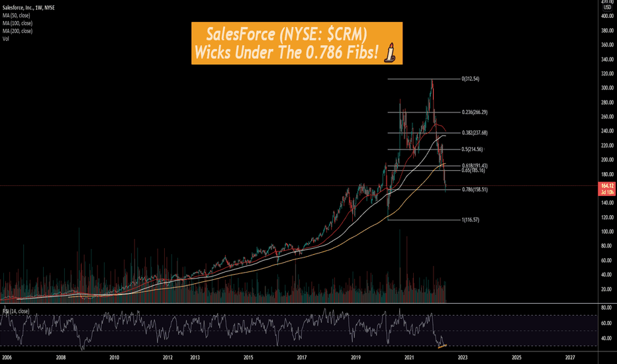Click the 'Salesforce, Inc., 1W, NYSE' symbol legend
The width and height of the screenshot is (617, 364).
click(28, 7)
